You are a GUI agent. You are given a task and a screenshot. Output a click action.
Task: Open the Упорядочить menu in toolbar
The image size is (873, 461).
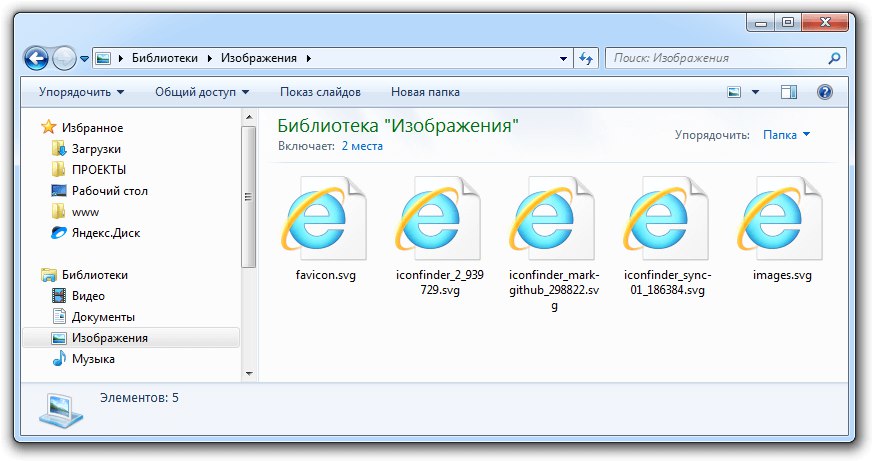pyautogui.click(x=81, y=92)
